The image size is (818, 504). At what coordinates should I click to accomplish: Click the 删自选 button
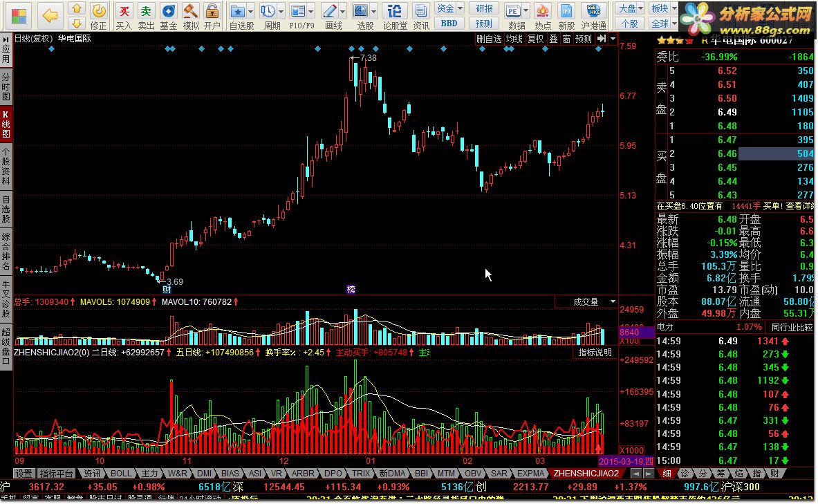(489, 39)
